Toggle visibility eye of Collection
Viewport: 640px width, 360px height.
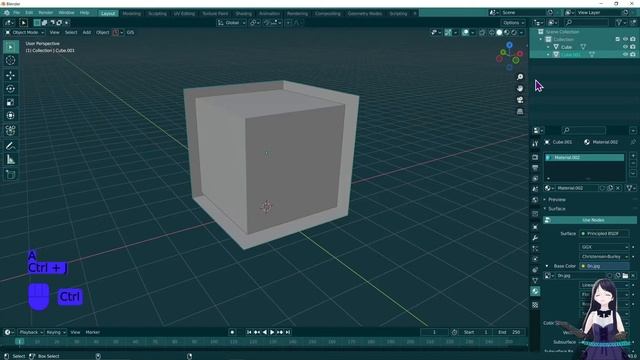(x=625, y=39)
